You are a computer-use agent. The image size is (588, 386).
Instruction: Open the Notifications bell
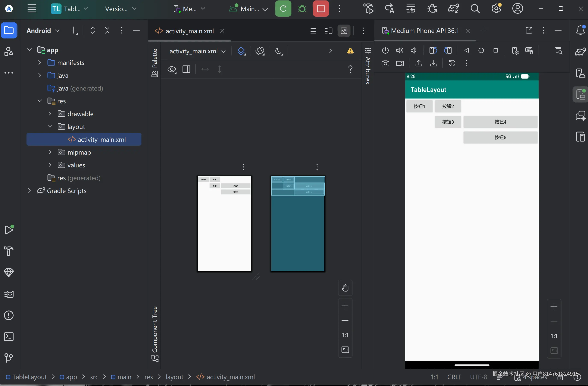tap(580, 30)
